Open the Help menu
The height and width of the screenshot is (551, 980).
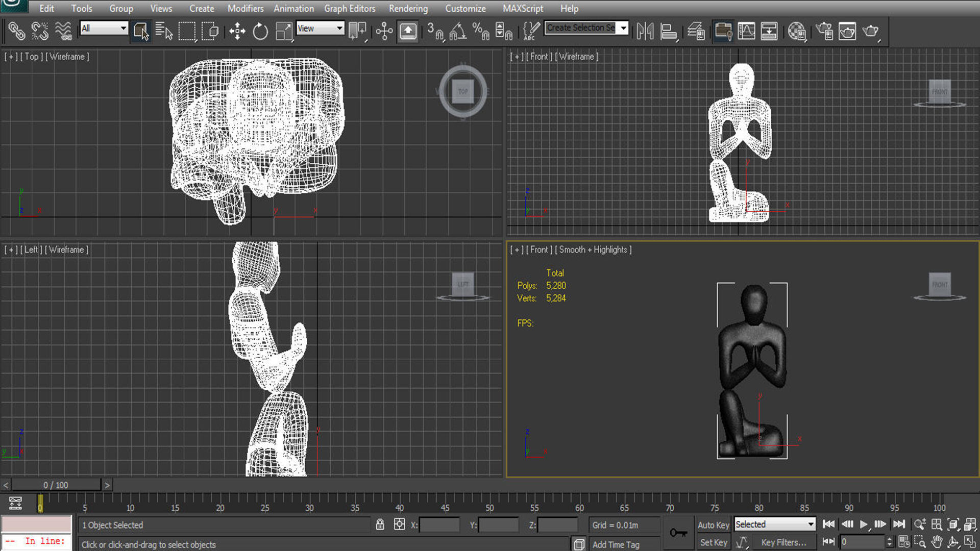pos(569,9)
